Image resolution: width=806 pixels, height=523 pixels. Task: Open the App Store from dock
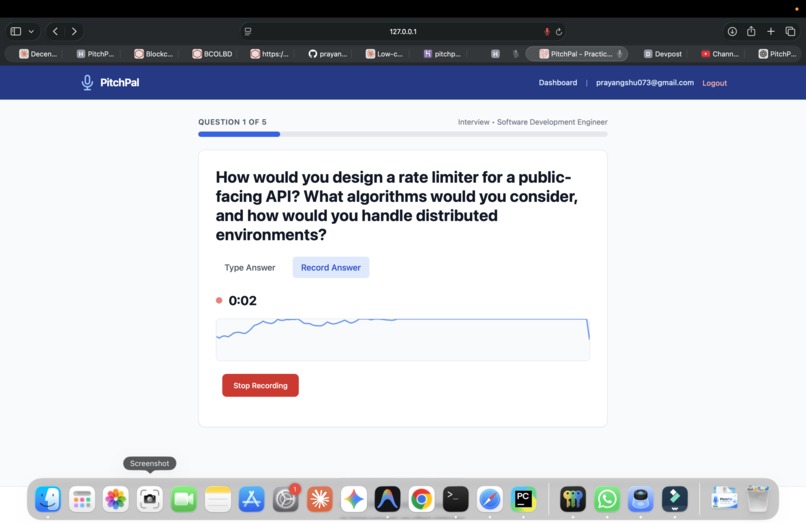tap(251, 499)
